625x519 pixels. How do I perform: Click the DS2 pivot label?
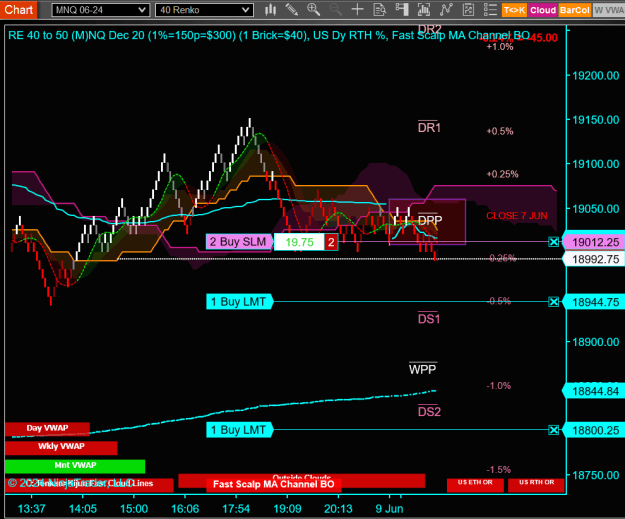pos(429,411)
